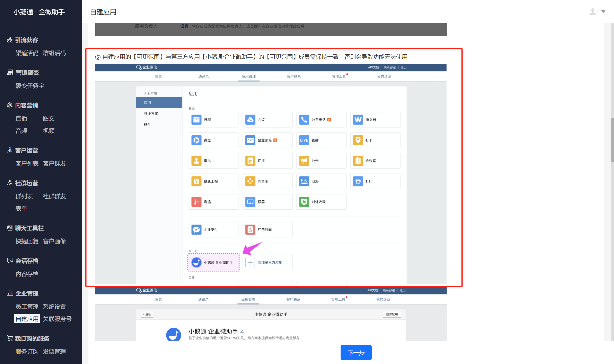The width and height of the screenshot is (614, 364).
Task: Click the 投屏 screen cast icon
Action: tap(250, 202)
